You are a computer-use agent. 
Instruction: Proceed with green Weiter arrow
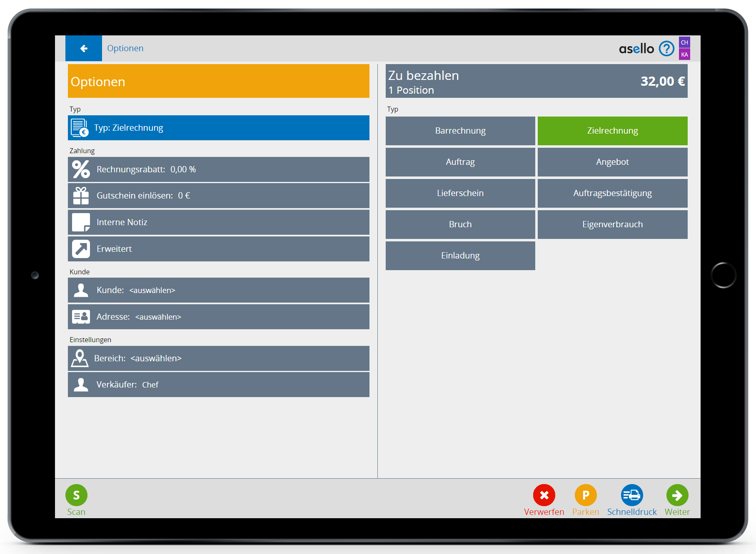677,495
